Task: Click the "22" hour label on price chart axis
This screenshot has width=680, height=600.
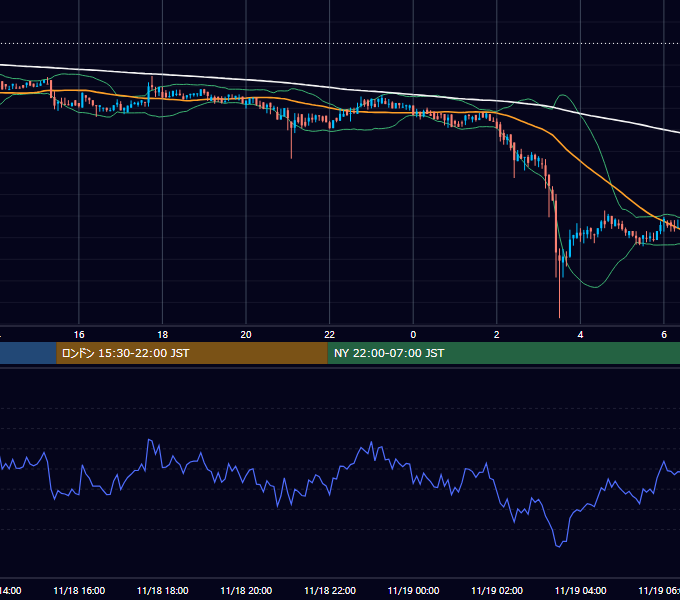Action: click(x=330, y=335)
